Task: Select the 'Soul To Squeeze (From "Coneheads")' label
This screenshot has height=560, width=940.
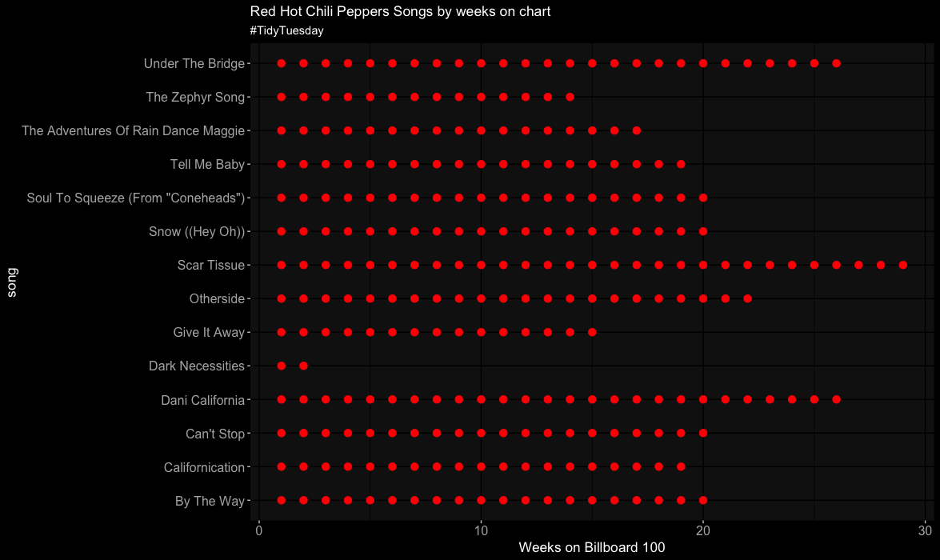Action: tap(136, 198)
